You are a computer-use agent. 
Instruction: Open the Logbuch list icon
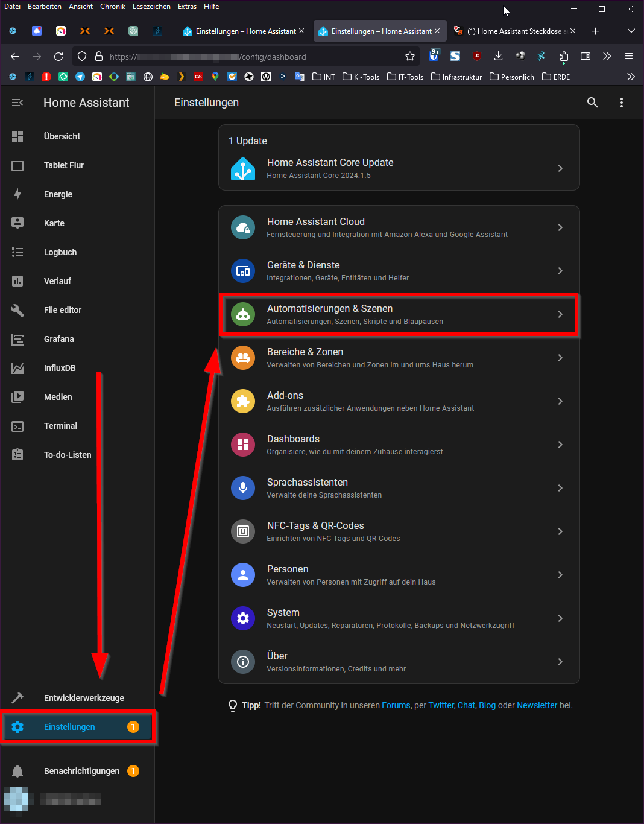point(17,252)
